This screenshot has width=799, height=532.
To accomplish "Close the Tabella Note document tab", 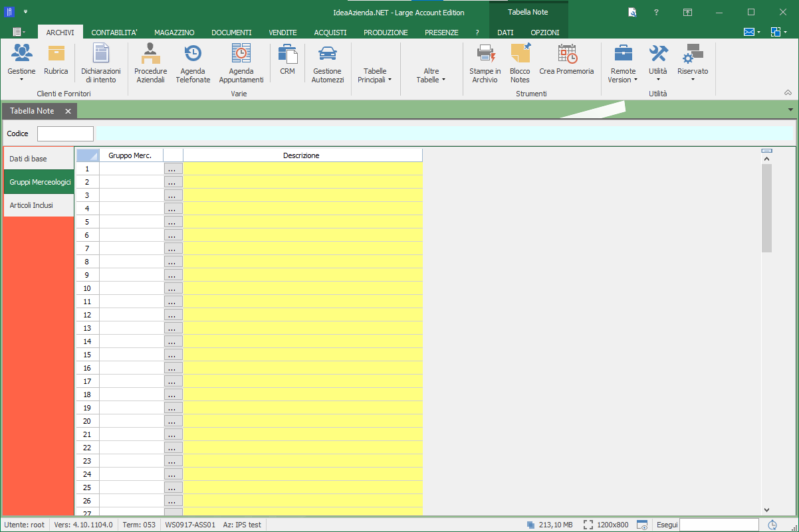I will point(68,111).
